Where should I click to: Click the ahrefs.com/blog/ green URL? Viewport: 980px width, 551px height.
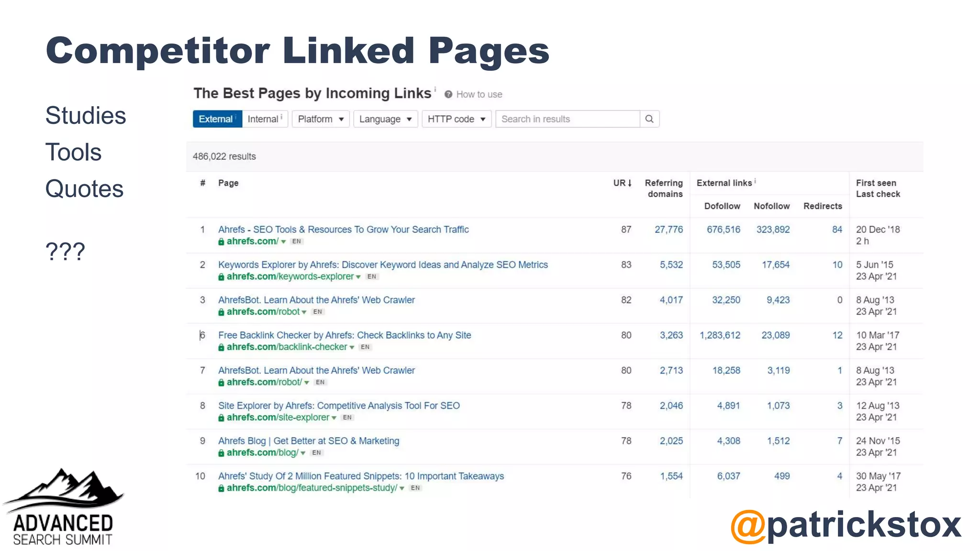point(262,452)
